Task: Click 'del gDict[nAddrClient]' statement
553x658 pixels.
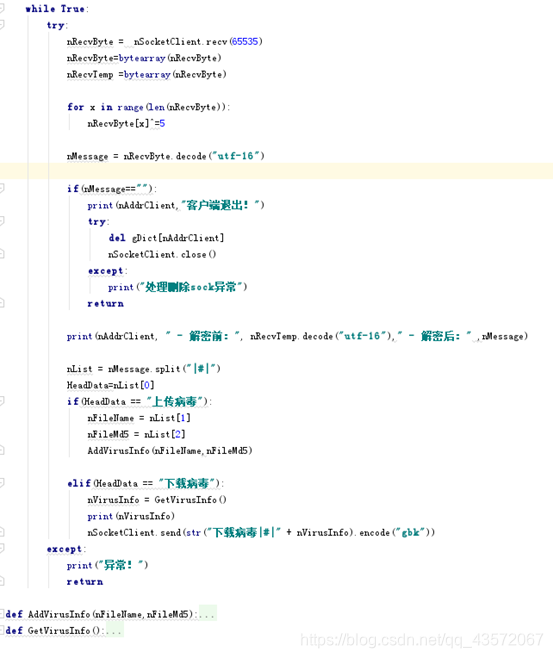Action: [x=166, y=238]
